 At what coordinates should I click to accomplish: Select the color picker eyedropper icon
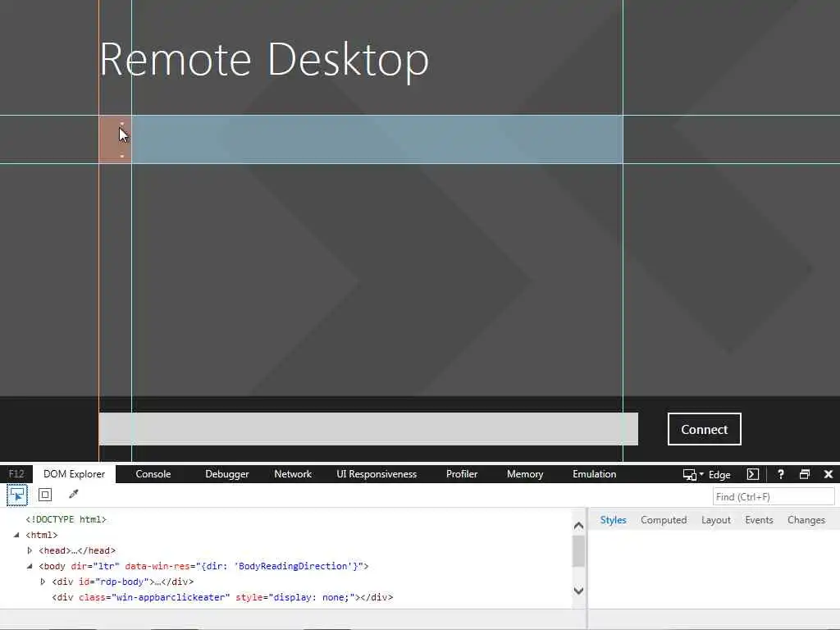[73, 494]
